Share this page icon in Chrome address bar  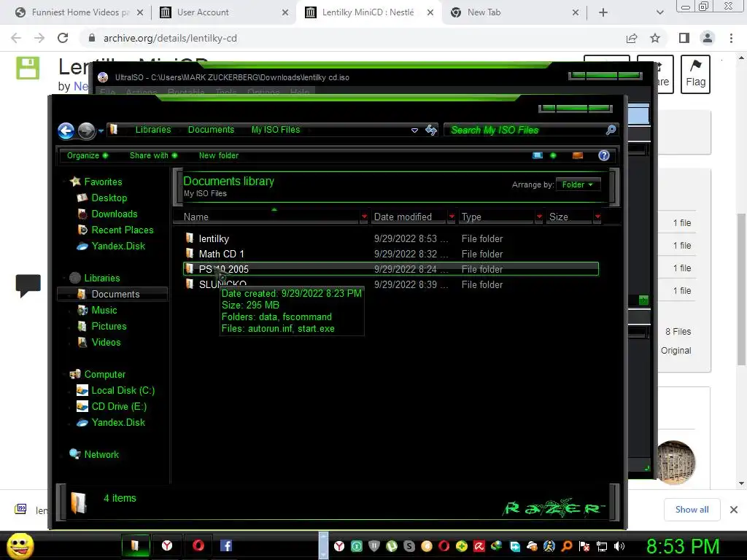tap(632, 38)
